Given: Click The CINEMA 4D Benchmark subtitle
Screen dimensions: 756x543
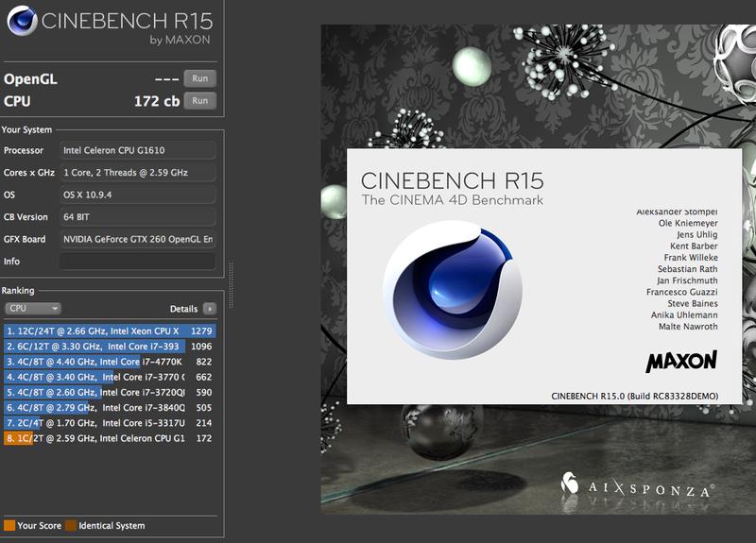Looking at the screenshot, I should [x=453, y=200].
